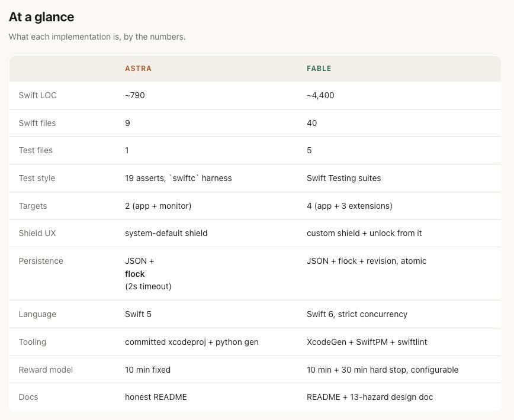Select the 'Test files' row label

pos(36,150)
